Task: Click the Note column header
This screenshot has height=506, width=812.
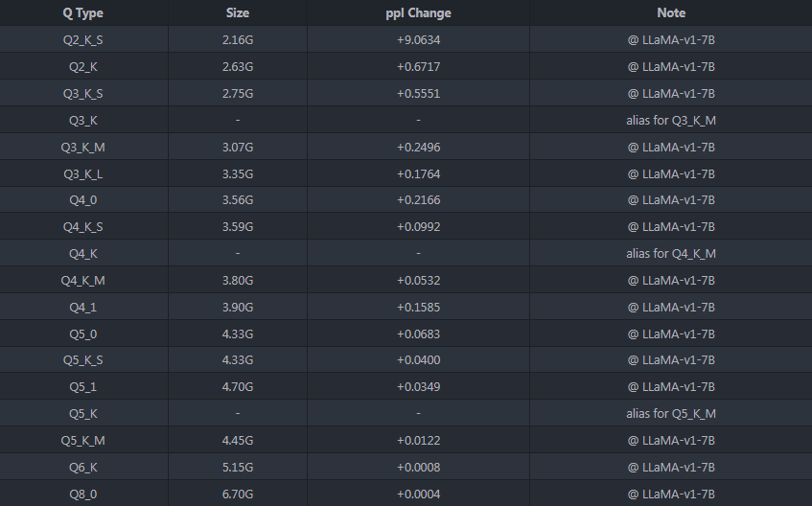Action: tap(671, 13)
